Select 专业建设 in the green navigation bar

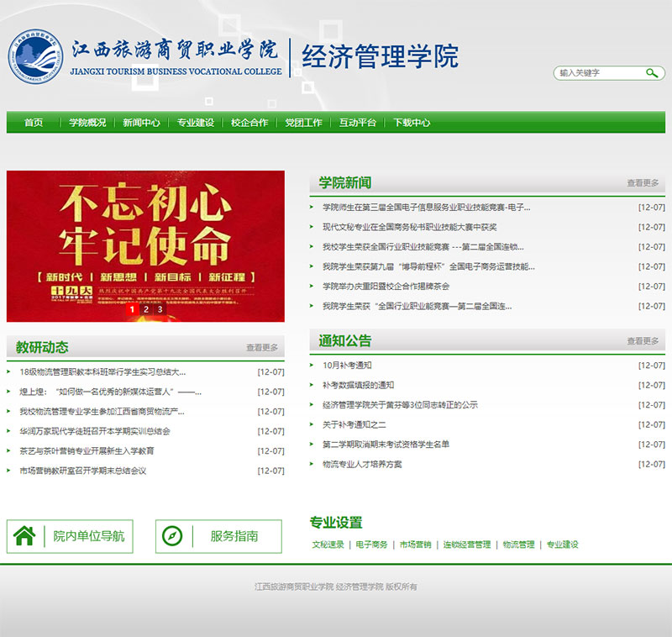click(x=196, y=123)
